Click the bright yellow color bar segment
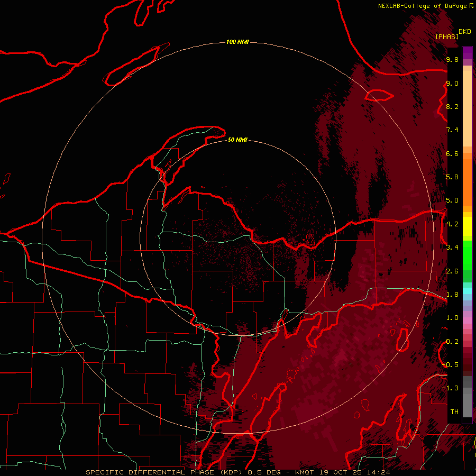 (467, 226)
